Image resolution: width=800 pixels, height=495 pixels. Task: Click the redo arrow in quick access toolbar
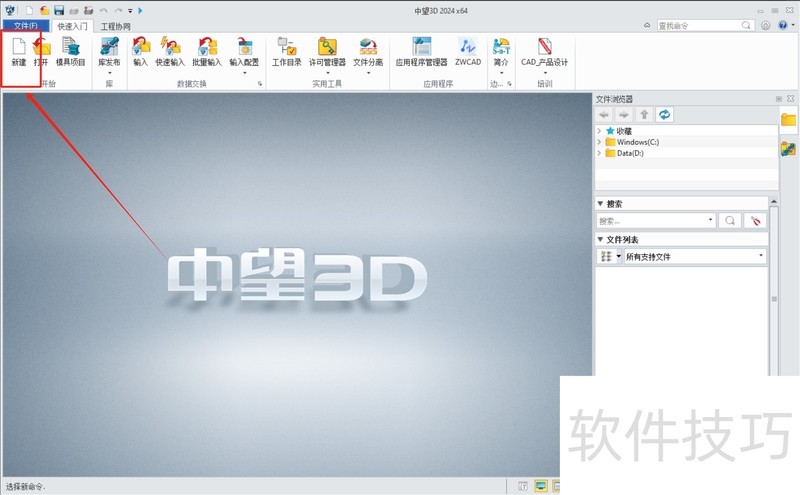[x=118, y=11]
